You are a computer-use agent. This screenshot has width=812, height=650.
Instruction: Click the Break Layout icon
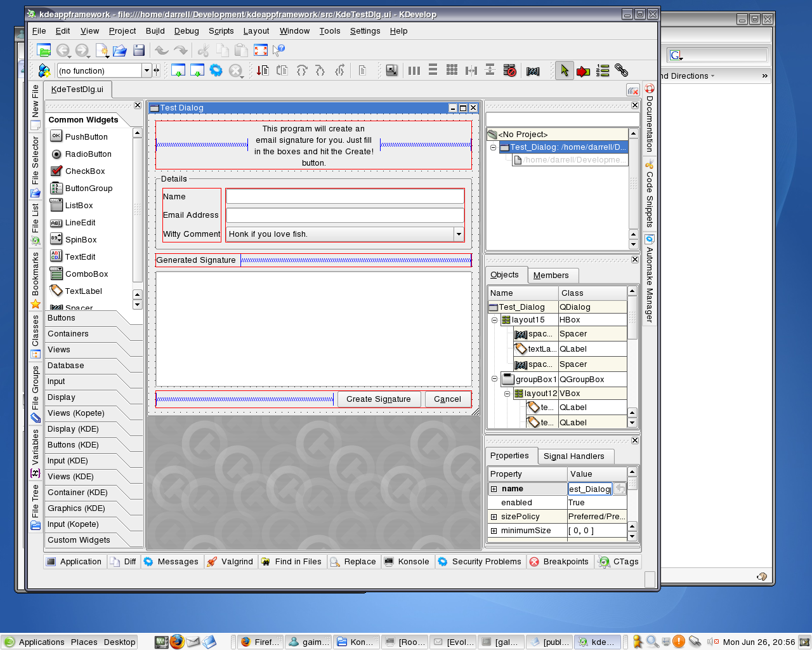(x=509, y=70)
